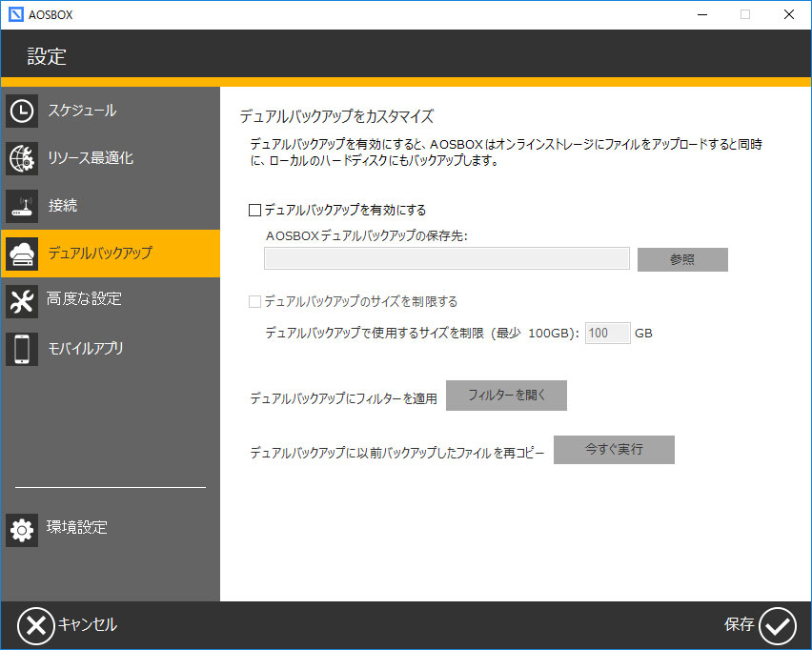This screenshot has width=812, height=650.
Task: Click the AOSBOXデュアルバックアップの保存先 label
Action: 367,236
